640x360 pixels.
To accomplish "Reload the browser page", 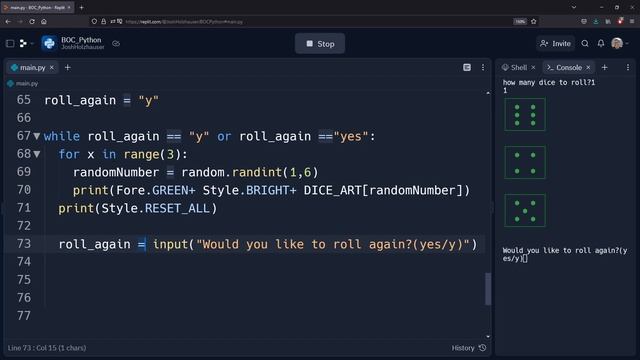I will [x=32, y=22].
